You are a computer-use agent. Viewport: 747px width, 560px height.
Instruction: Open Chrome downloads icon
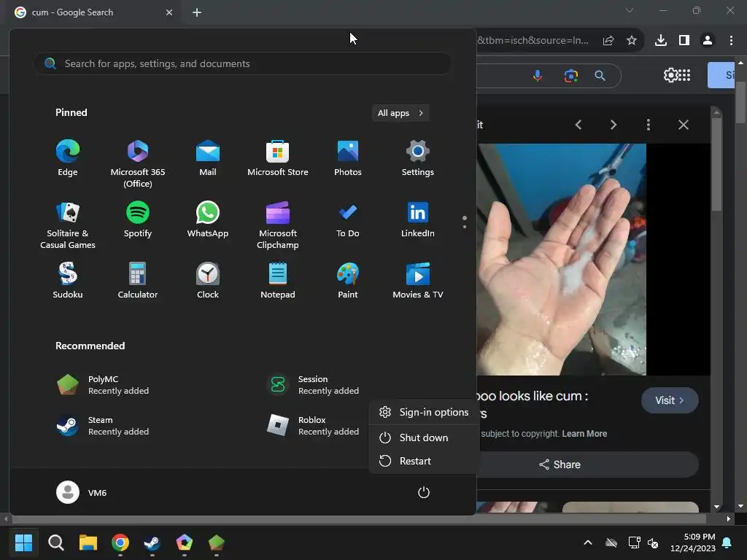[661, 41]
